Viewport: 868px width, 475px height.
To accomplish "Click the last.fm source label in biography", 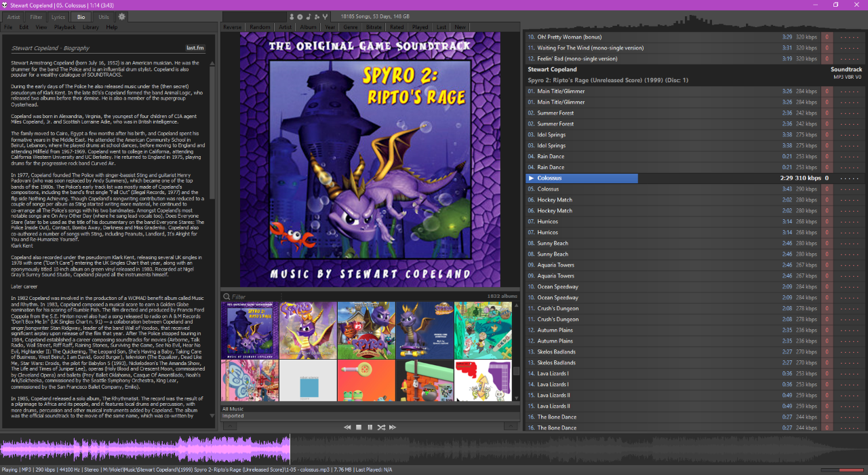I will coord(195,48).
